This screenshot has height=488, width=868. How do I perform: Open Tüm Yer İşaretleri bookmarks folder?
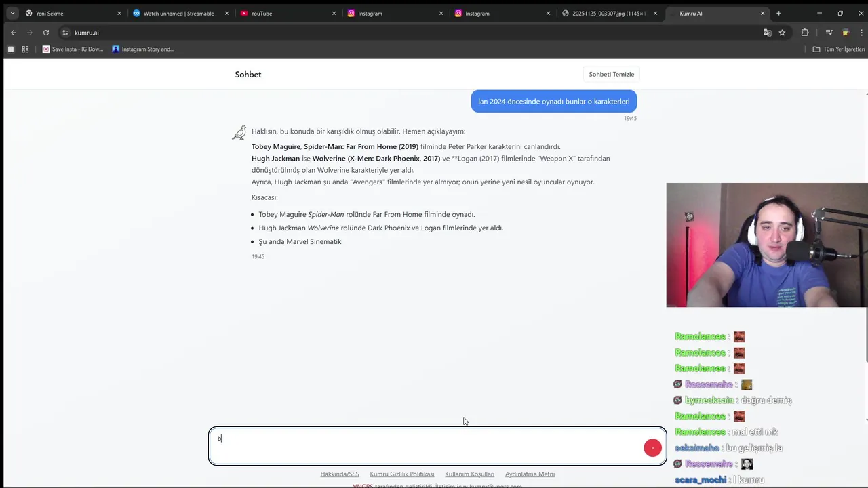pos(839,49)
